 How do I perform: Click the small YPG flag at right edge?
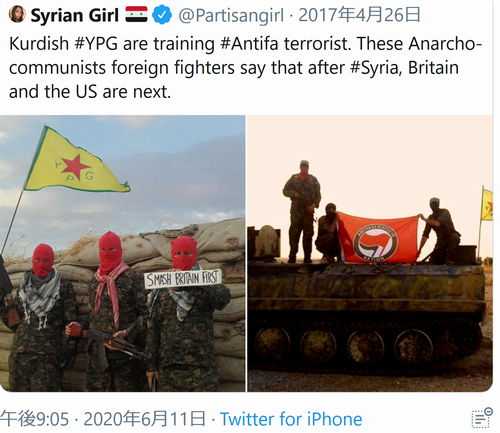[x=487, y=204]
